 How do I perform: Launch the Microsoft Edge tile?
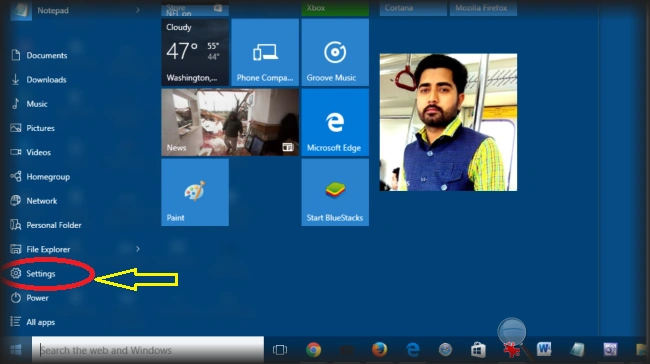[x=335, y=122]
